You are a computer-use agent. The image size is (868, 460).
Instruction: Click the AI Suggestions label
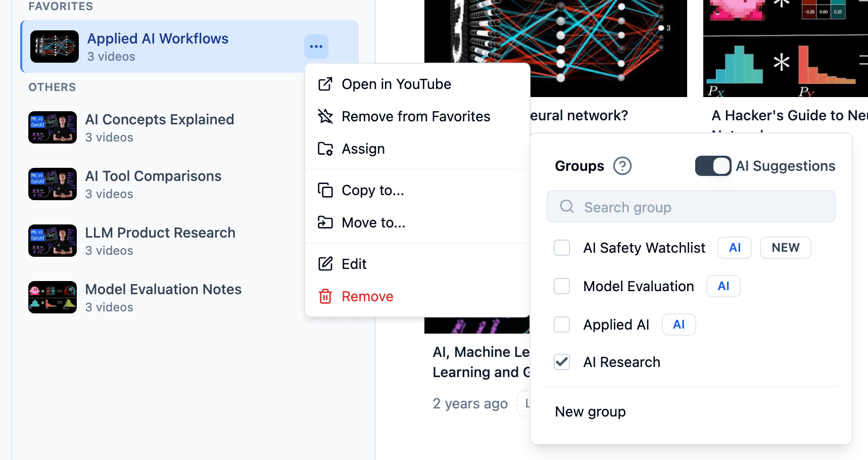click(786, 166)
